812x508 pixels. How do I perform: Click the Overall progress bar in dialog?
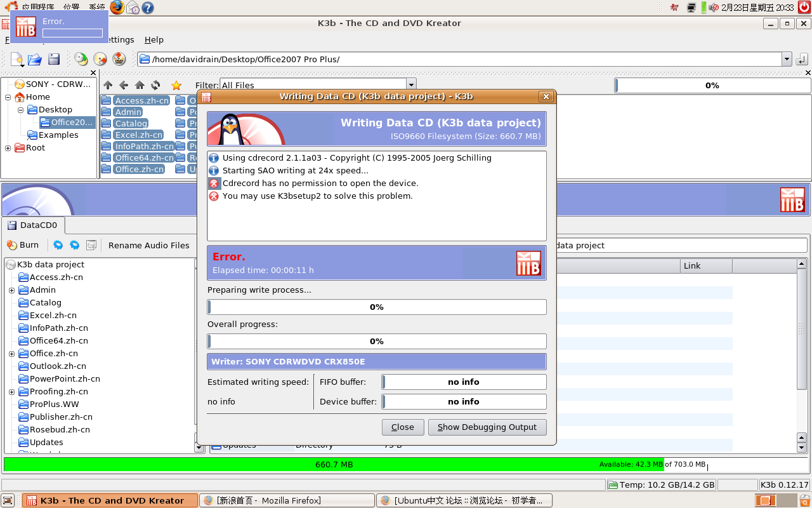[377, 341]
